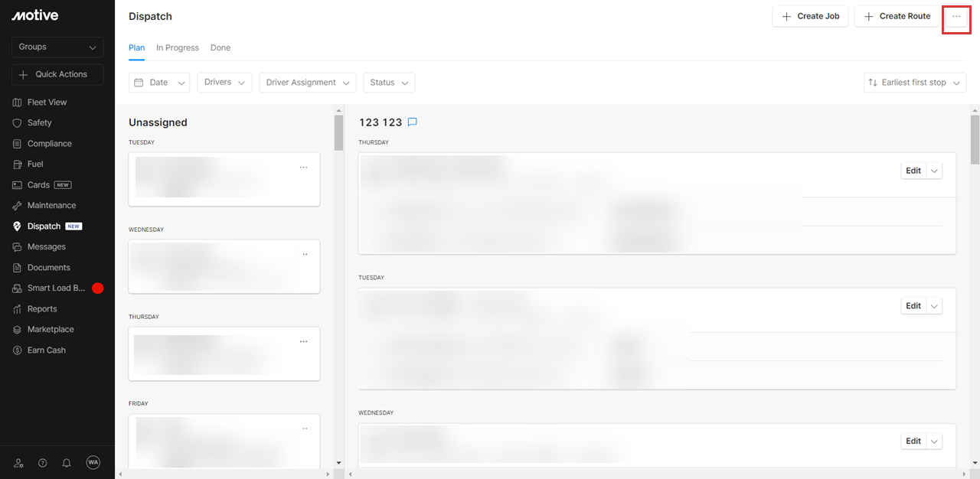Click the routes panel horizontal scrollbar

pyautogui.click(x=657, y=474)
